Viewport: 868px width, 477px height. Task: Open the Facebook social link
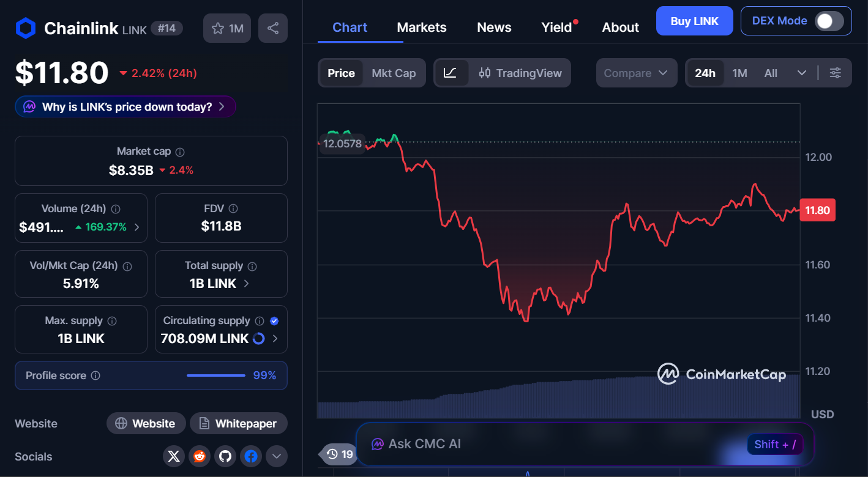(x=251, y=456)
